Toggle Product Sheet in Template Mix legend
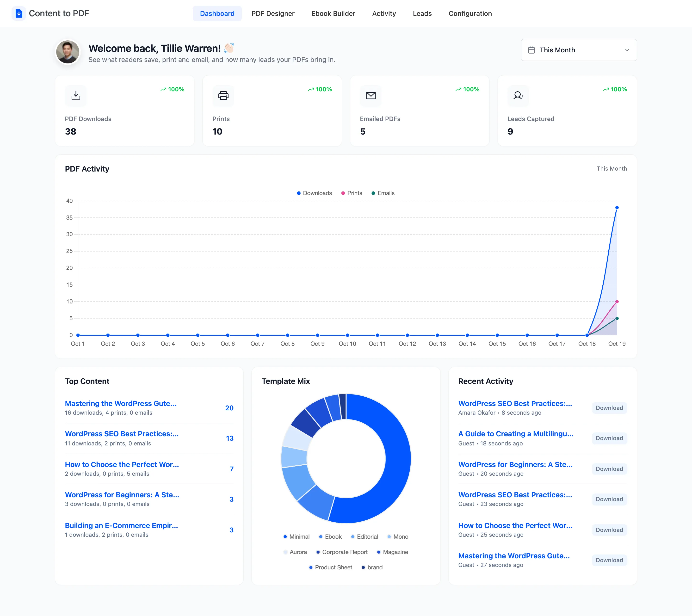692x616 pixels. point(330,567)
